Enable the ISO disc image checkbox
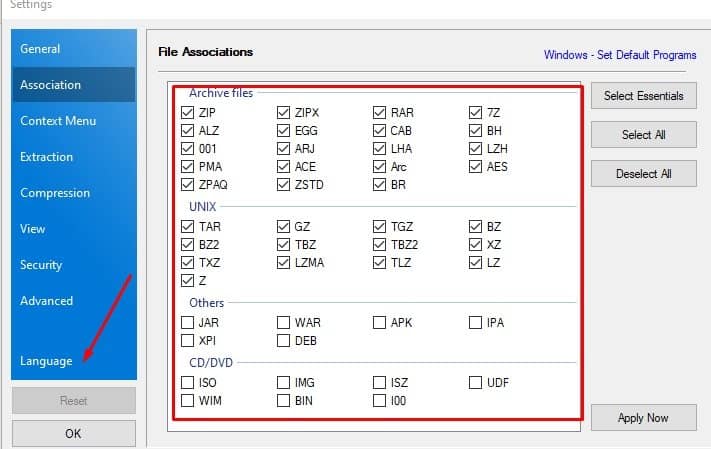The height and width of the screenshot is (449, 711). (x=188, y=383)
